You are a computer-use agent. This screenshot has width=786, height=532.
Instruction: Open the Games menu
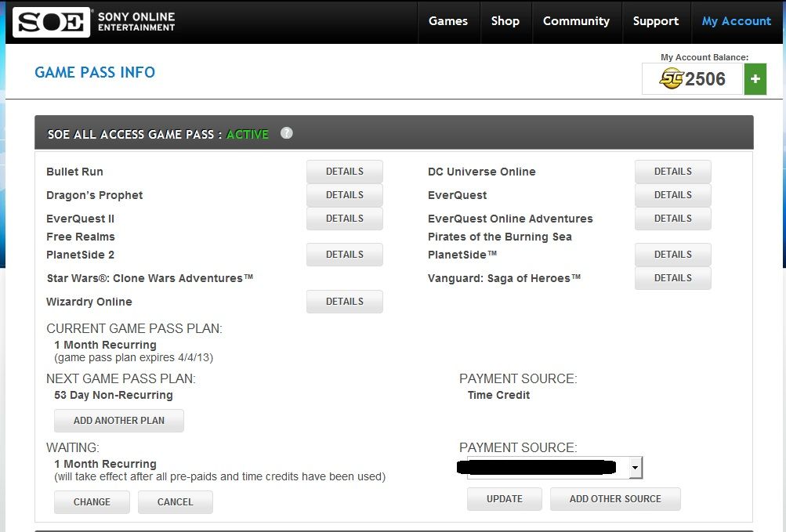click(x=448, y=21)
